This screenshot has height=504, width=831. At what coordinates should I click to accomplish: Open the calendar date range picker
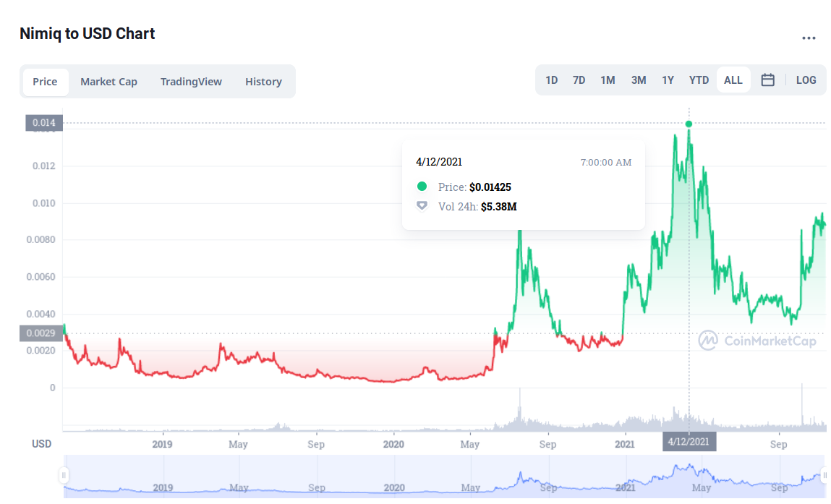(x=767, y=80)
